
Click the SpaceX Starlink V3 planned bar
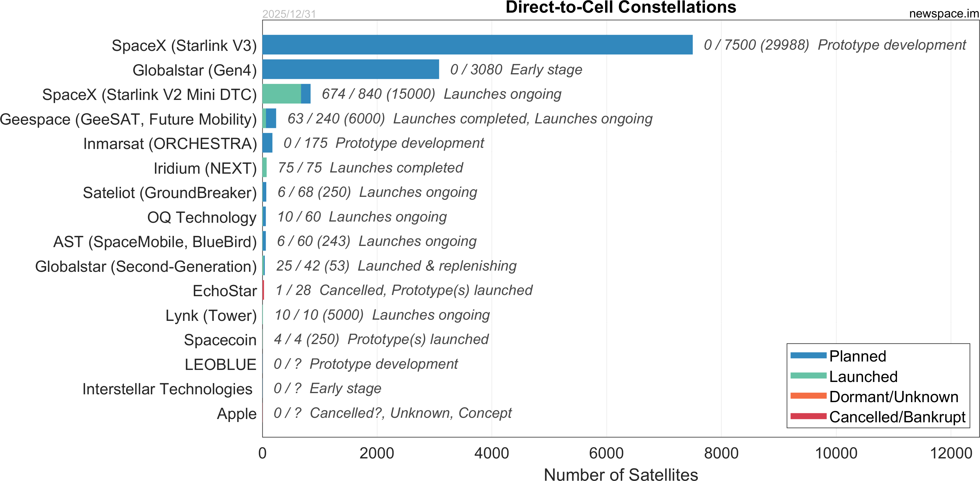point(477,45)
